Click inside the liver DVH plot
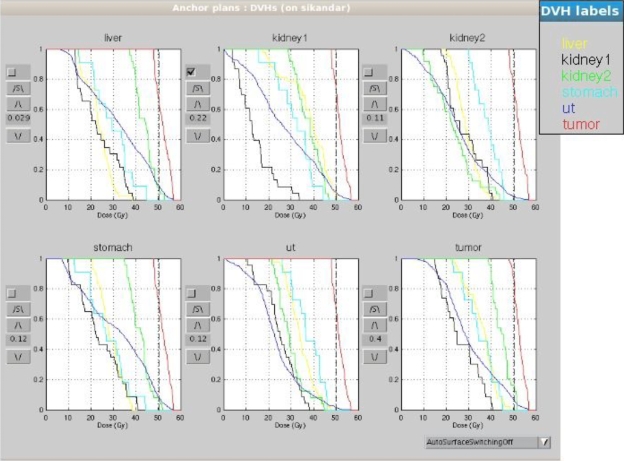The image size is (624, 461). point(113,125)
